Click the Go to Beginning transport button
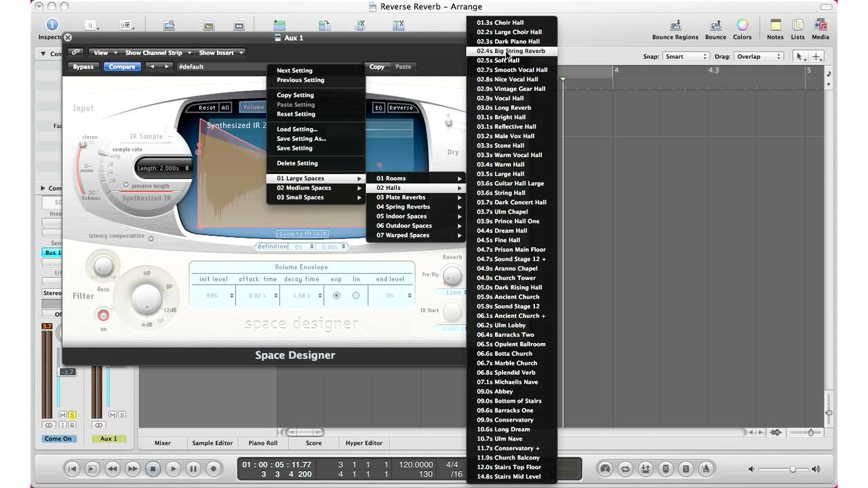The height and width of the screenshot is (488, 868). (x=72, y=468)
